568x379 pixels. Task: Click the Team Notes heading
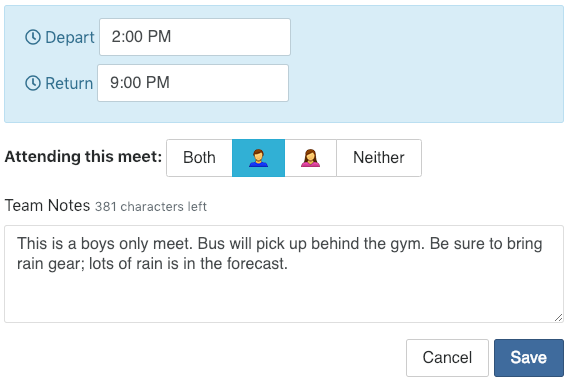click(47, 205)
